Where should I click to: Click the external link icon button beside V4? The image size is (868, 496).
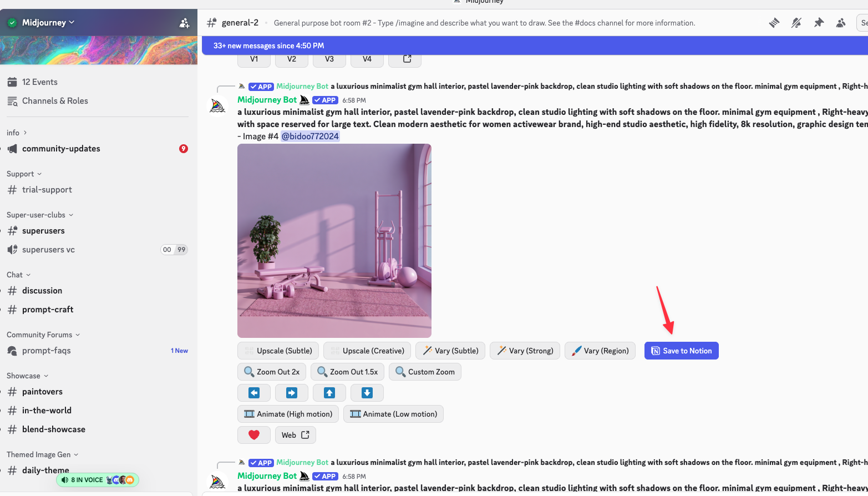(405, 59)
